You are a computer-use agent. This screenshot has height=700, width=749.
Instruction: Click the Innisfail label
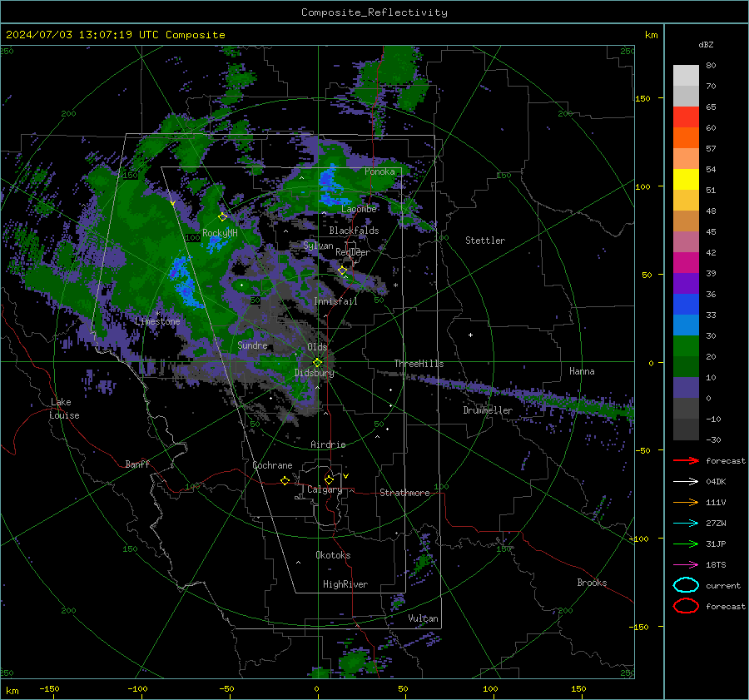click(335, 301)
